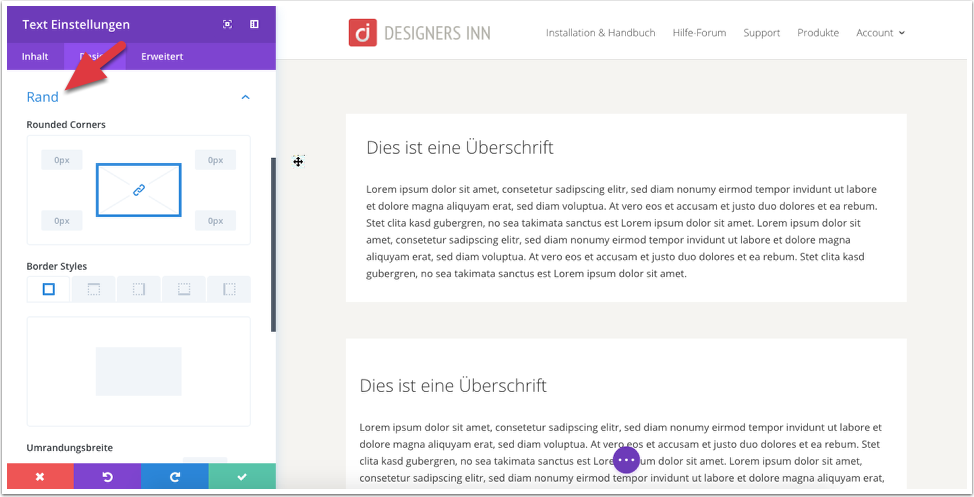This screenshot has height=497, width=974.
Task: Discard changes with the red X button
Action: tap(40, 476)
